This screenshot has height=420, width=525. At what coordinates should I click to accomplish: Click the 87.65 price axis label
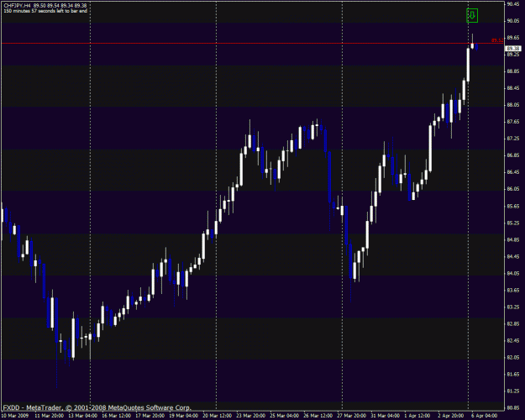513,122
